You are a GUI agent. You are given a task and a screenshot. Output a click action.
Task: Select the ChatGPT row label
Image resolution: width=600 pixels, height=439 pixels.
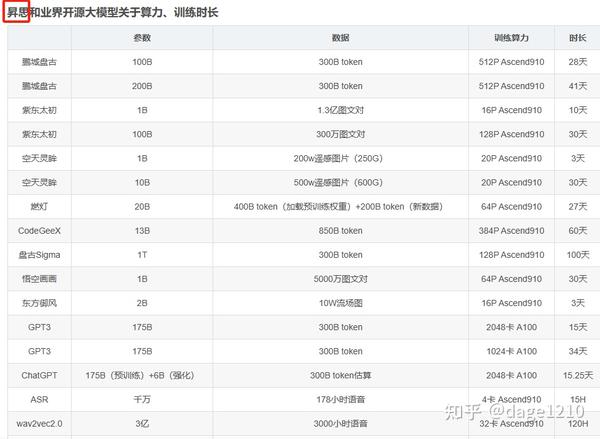[x=39, y=375]
